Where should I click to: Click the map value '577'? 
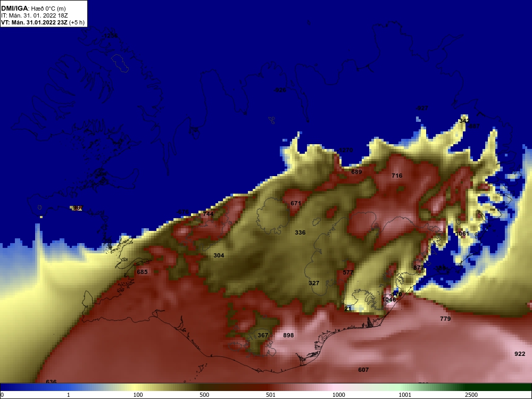tap(348, 272)
